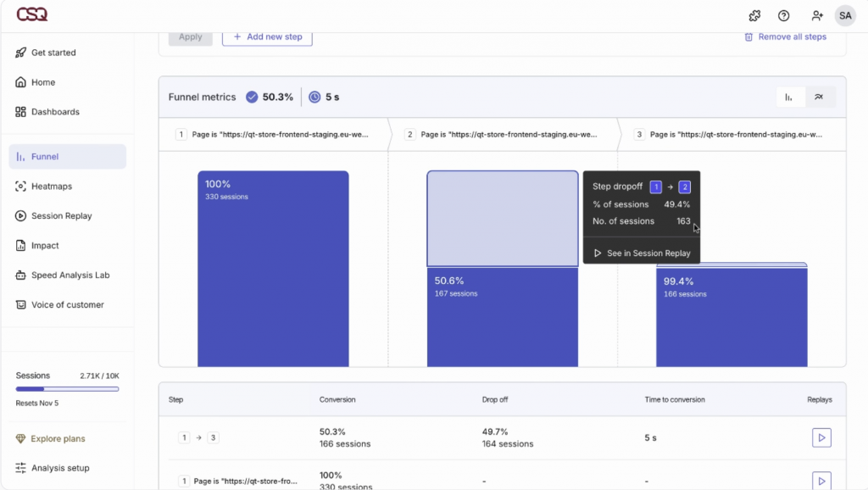Screen dimensions: 868x490
Task: Open the integrations puzzle icon
Action: tap(754, 15)
